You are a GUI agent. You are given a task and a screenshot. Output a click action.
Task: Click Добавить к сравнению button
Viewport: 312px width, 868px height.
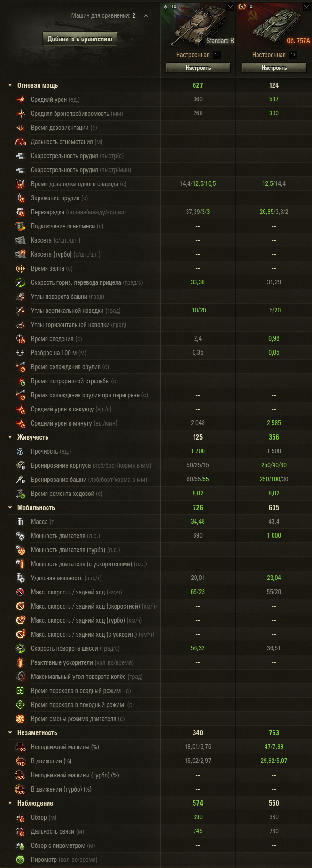click(x=80, y=39)
